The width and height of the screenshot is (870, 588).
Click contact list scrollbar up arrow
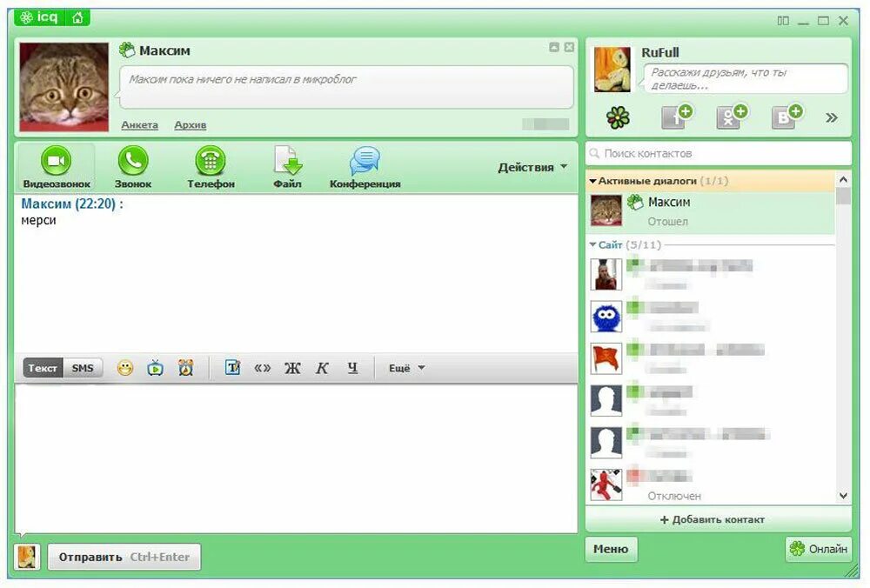coord(843,179)
